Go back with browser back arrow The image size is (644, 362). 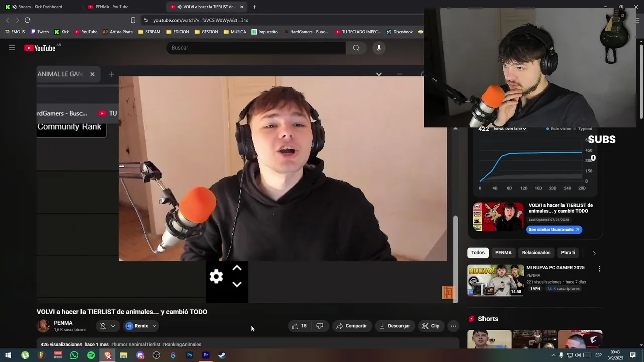pos(7,20)
